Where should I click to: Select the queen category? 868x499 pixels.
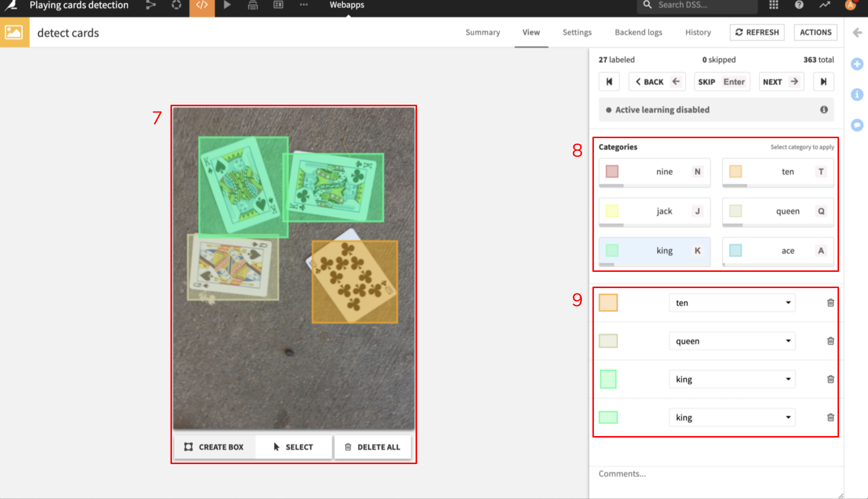(x=778, y=211)
